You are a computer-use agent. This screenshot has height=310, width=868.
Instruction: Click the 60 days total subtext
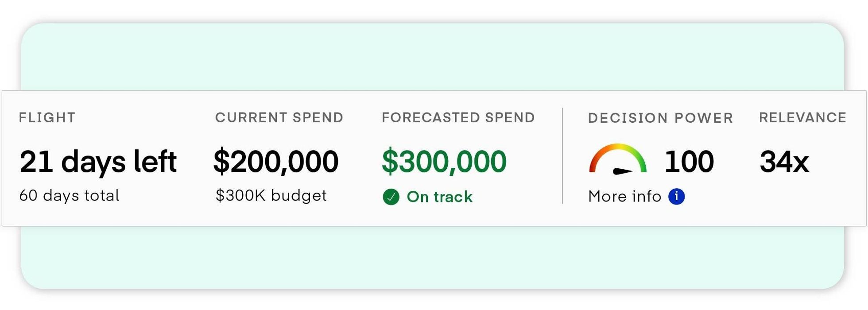click(69, 195)
